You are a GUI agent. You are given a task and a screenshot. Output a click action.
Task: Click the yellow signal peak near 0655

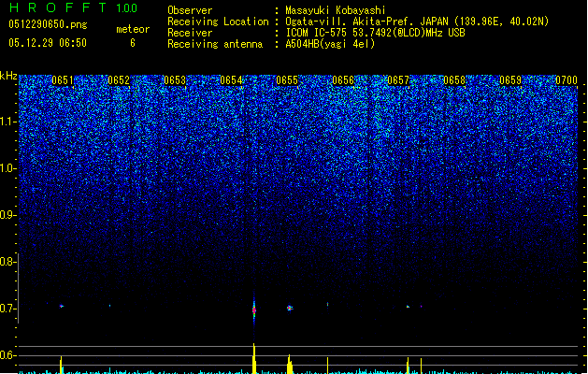click(x=290, y=364)
